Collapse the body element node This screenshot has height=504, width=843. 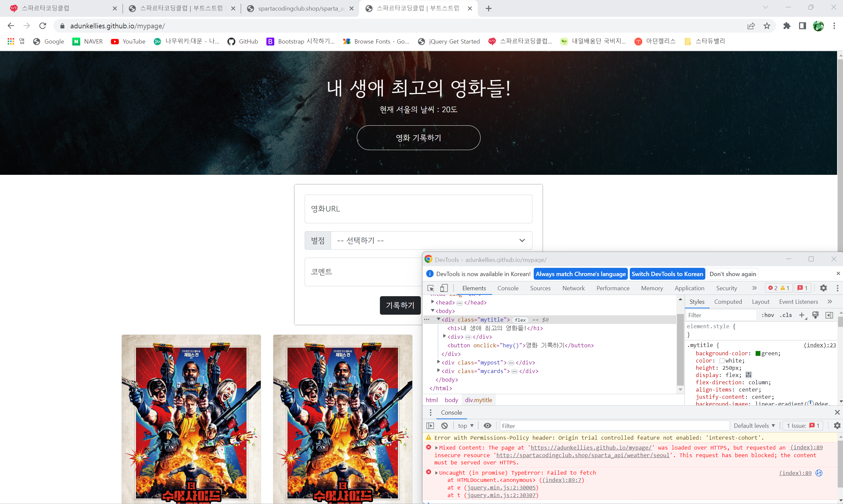pyautogui.click(x=432, y=310)
